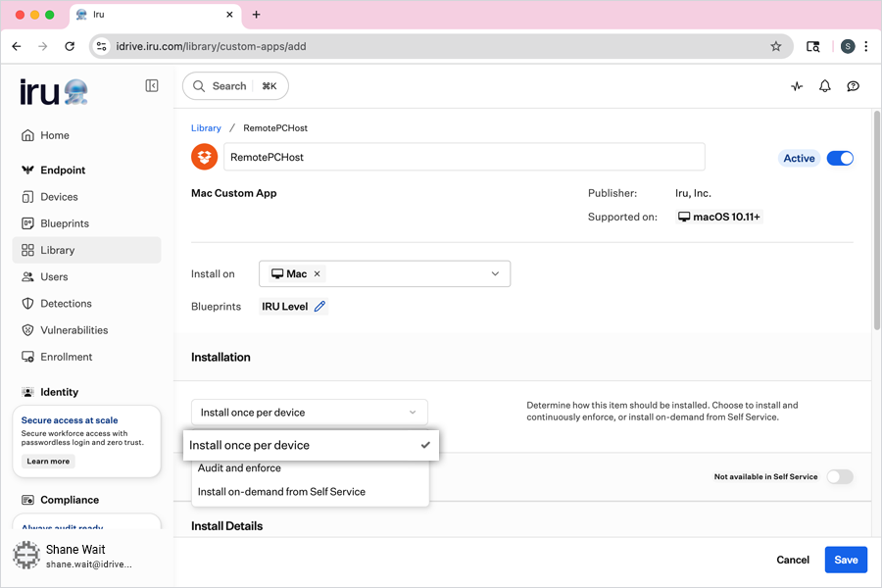
Task: Select Audit and enforce option
Action: pyautogui.click(x=239, y=468)
